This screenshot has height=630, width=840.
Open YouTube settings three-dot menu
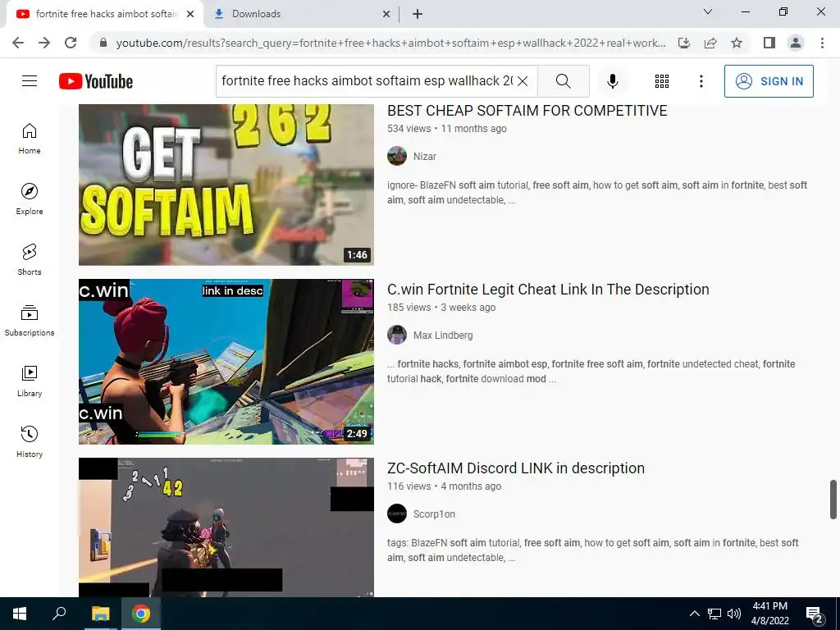(x=701, y=81)
